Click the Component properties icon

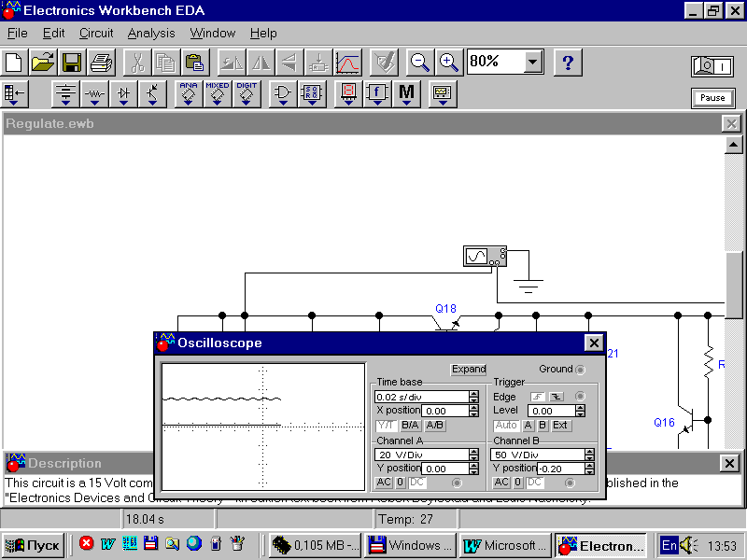click(384, 63)
